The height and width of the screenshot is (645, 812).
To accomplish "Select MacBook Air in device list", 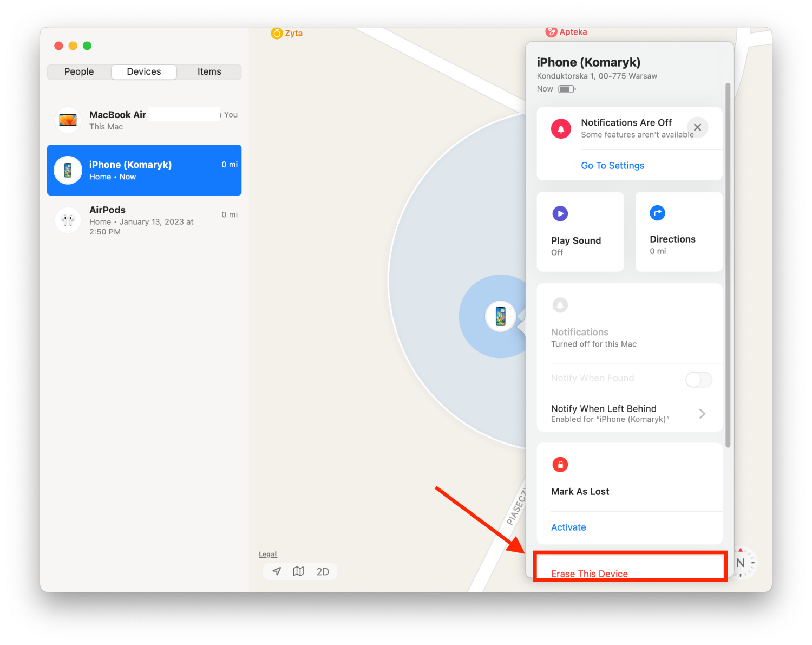I will [144, 120].
